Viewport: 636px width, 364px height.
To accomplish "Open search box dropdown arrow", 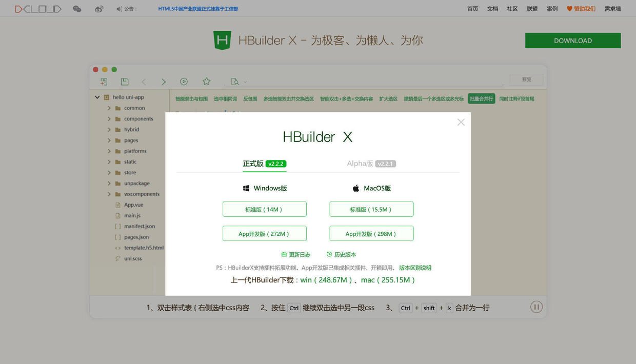I will tap(245, 82).
